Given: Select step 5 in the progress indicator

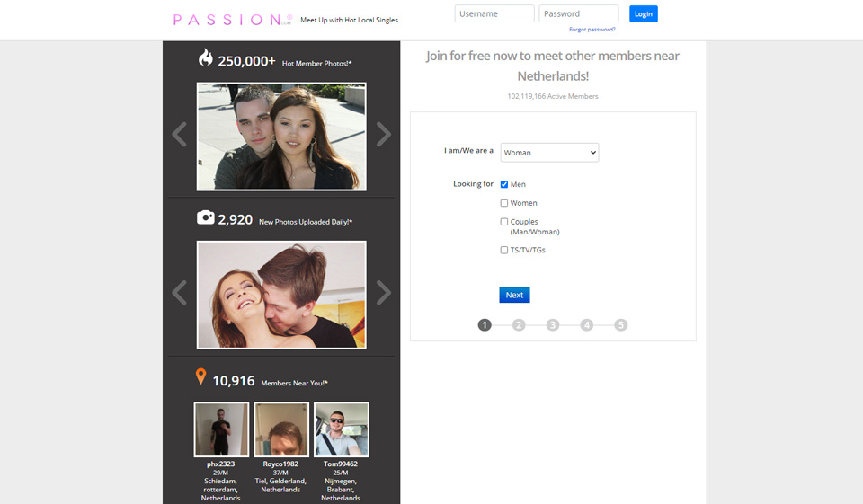Looking at the screenshot, I should coord(621,325).
